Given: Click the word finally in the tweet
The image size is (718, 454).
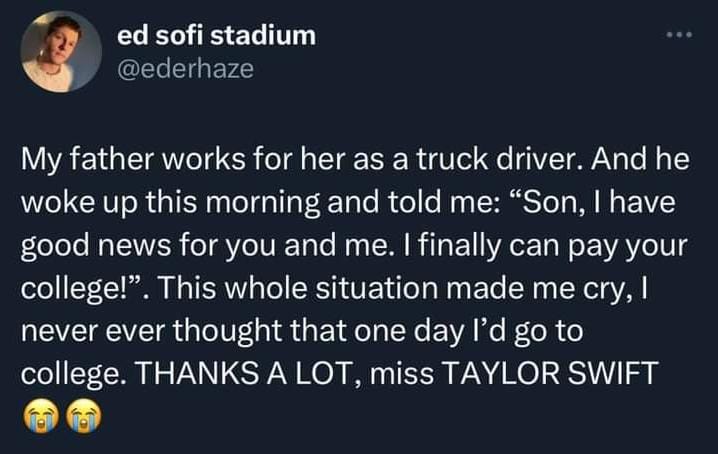Looking at the screenshot, I should (x=459, y=245).
